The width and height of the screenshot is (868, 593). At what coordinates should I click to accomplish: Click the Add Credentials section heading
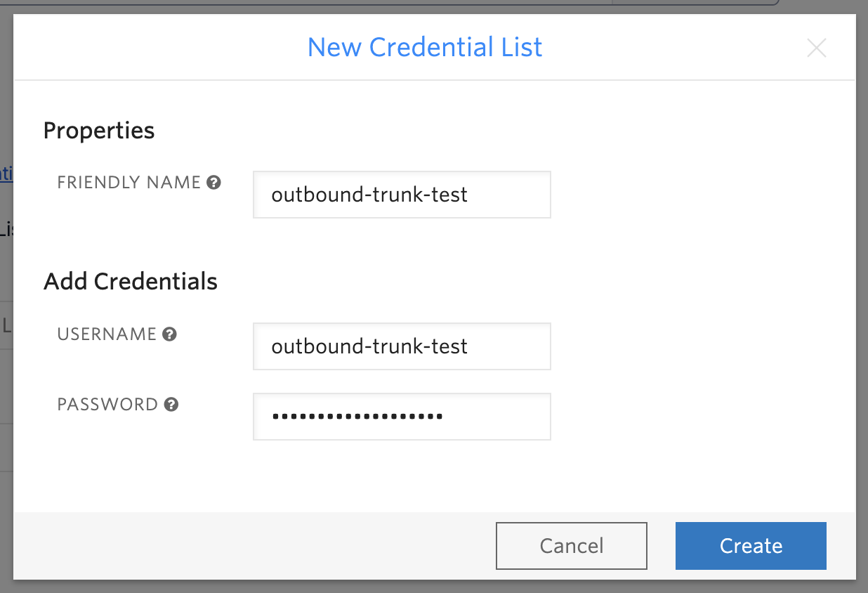pyautogui.click(x=131, y=282)
